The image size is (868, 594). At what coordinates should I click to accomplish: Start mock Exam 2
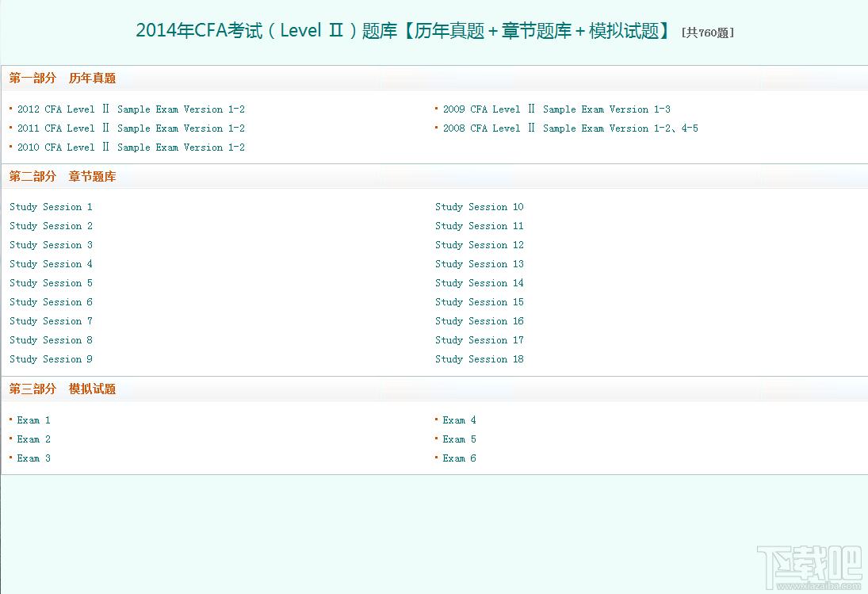[x=34, y=439]
